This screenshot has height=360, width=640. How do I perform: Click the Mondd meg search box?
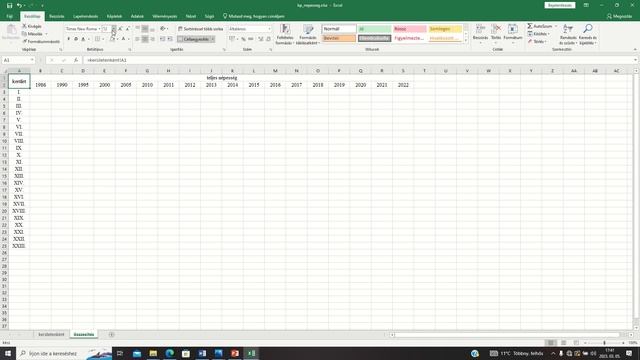(x=253, y=16)
